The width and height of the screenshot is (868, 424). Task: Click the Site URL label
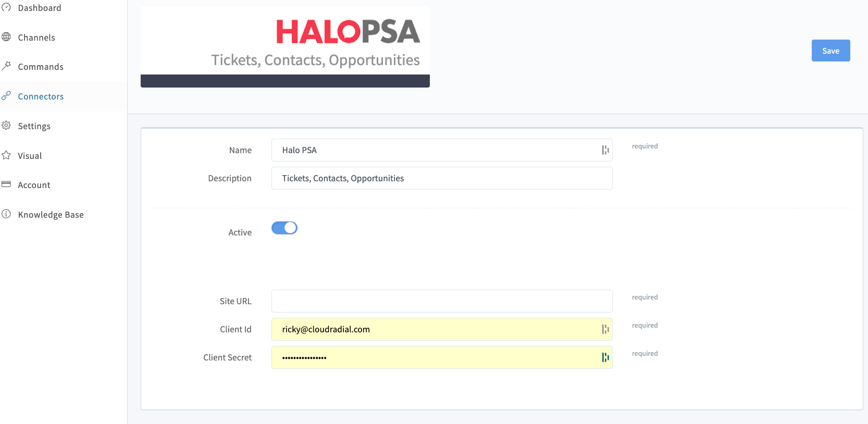[235, 301]
